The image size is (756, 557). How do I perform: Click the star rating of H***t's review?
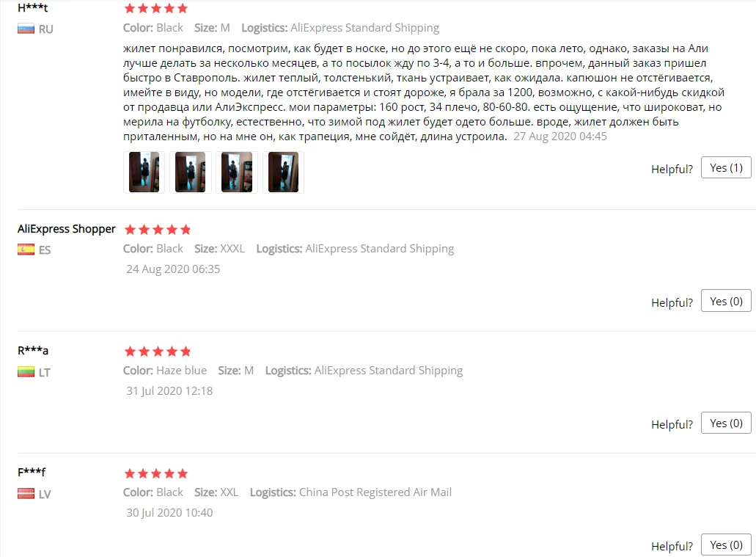pos(155,8)
